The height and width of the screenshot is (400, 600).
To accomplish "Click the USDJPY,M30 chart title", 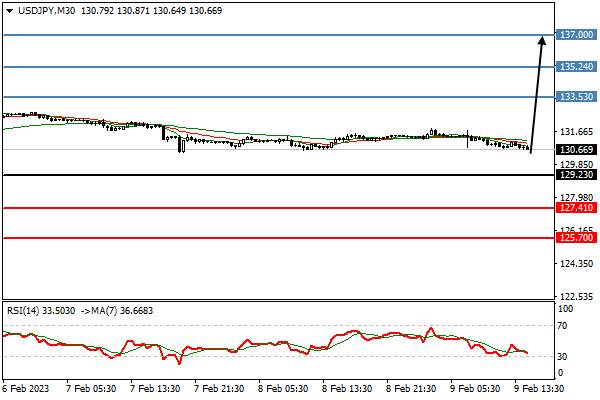I will [x=47, y=11].
